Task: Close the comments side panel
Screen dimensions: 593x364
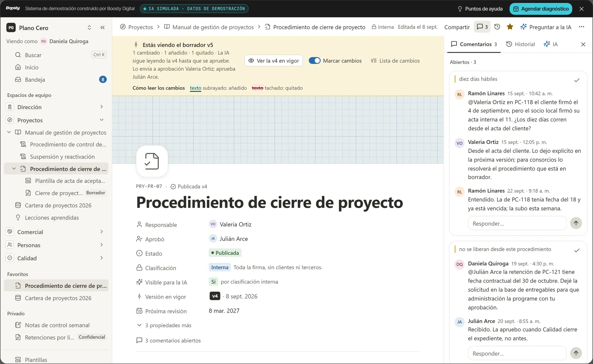Action: 583,44
